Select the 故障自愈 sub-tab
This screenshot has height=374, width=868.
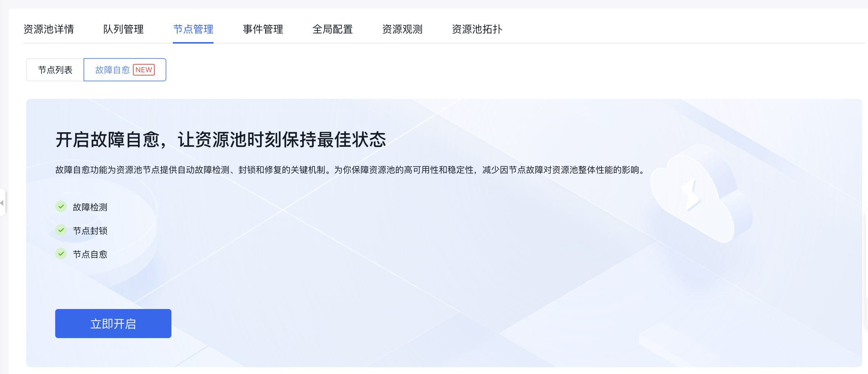[125, 70]
